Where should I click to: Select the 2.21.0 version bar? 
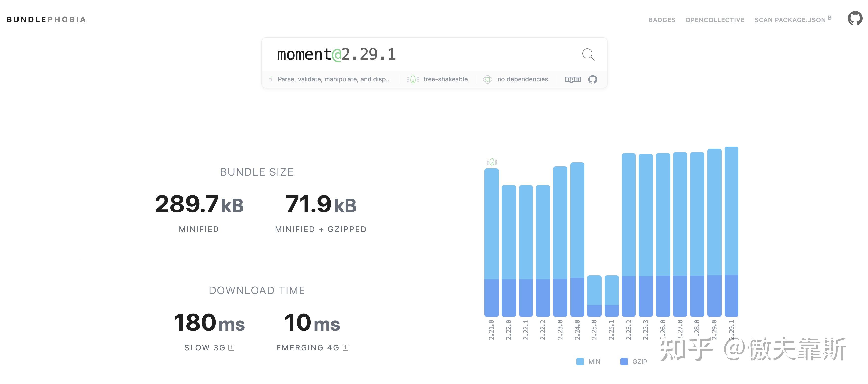[x=491, y=242]
